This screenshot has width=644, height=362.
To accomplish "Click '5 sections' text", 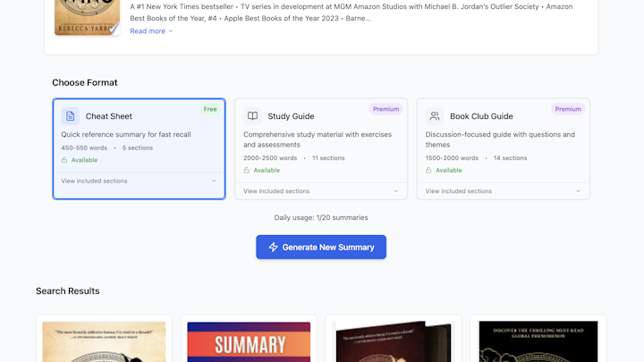I will [x=138, y=147].
